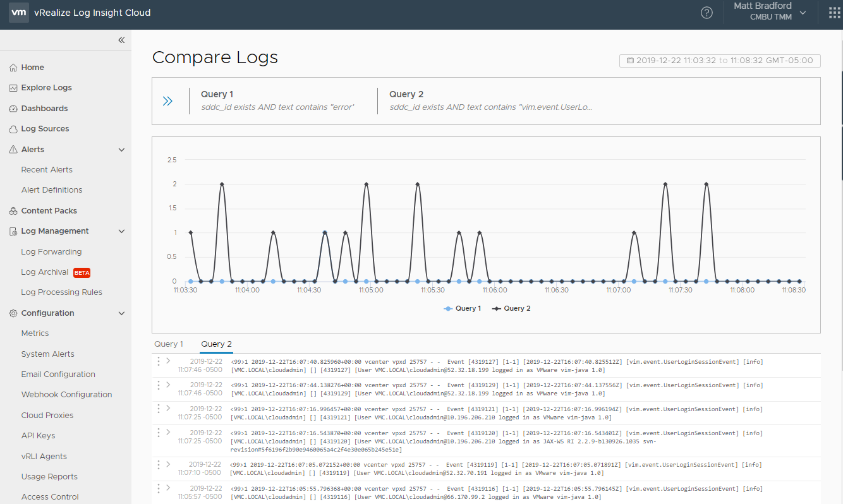
Task: Open Log Archival beta page
Action: point(56,272)
